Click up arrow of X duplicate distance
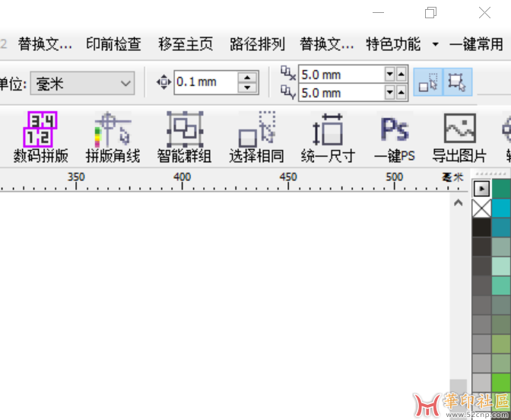Viewport: 511px width, 420px height. [x=401, y=75]
